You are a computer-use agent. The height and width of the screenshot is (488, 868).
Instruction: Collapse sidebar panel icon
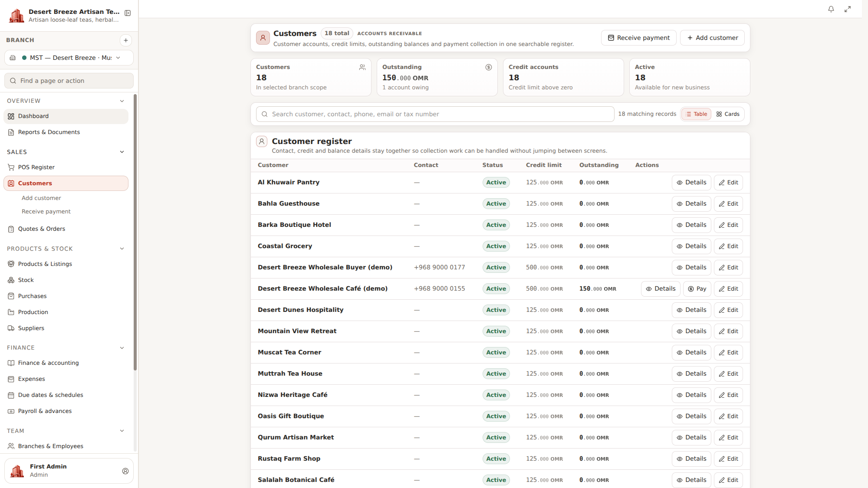click(128, 13)
